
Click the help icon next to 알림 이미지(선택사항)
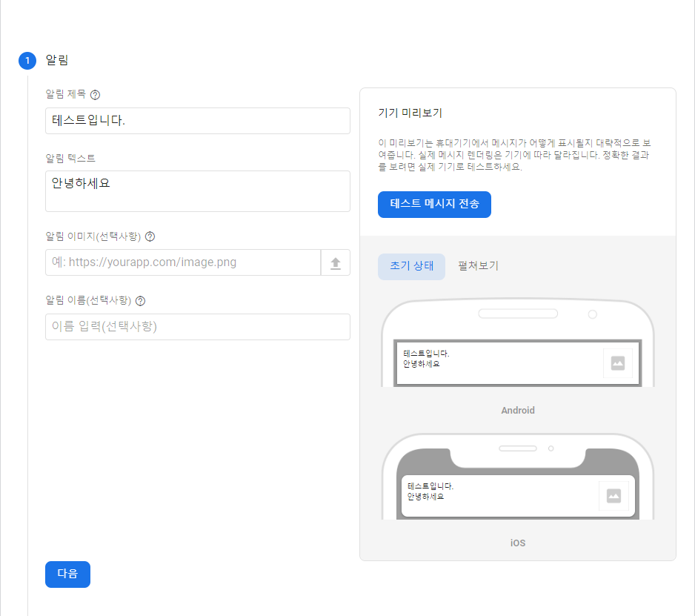pos(150,236)
